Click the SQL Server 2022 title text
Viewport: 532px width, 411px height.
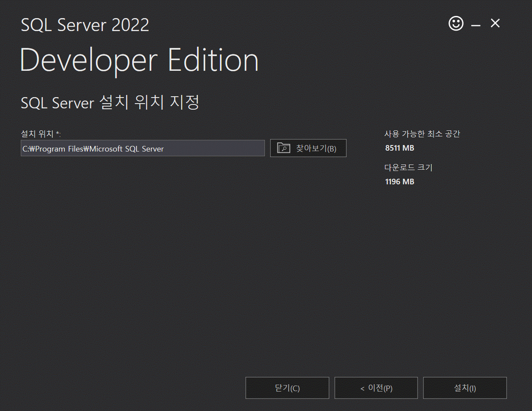click(85, 25)
